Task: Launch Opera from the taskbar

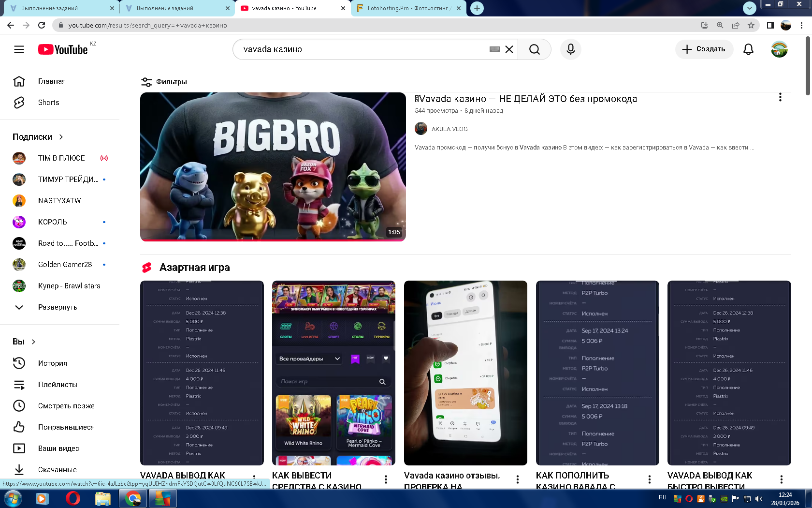Action: [x=72, y=498]
